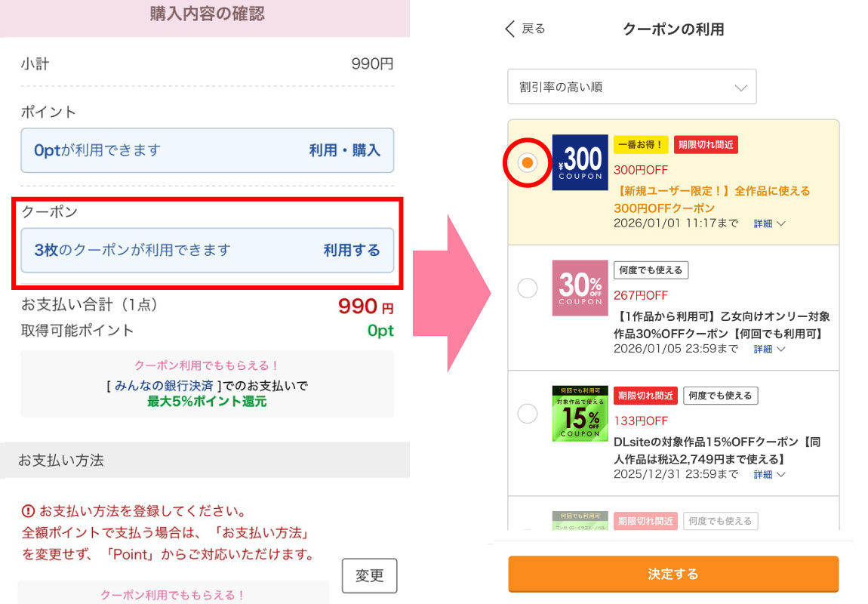
Task: Click the 何度でも使える badge on 30% coupon
Action: coord(651,270)
